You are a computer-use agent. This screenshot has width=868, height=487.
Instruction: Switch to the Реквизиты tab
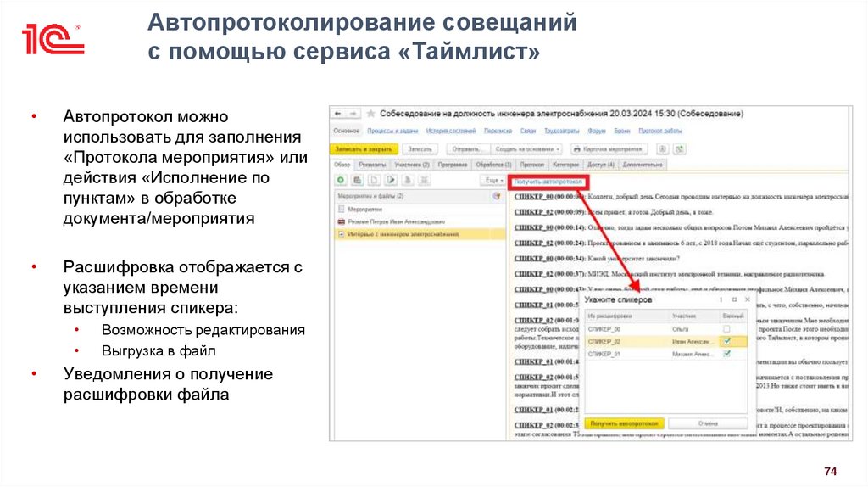372,165
